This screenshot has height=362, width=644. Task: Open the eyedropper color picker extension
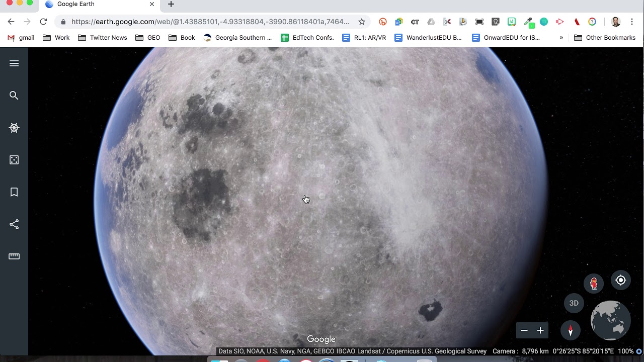click(528, 22)
